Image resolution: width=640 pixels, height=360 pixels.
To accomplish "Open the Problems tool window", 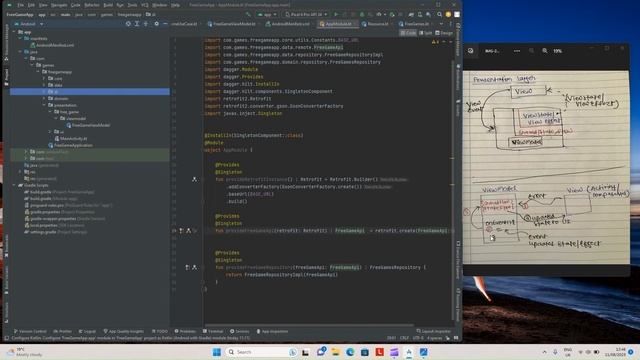I will tap(185, 331).
